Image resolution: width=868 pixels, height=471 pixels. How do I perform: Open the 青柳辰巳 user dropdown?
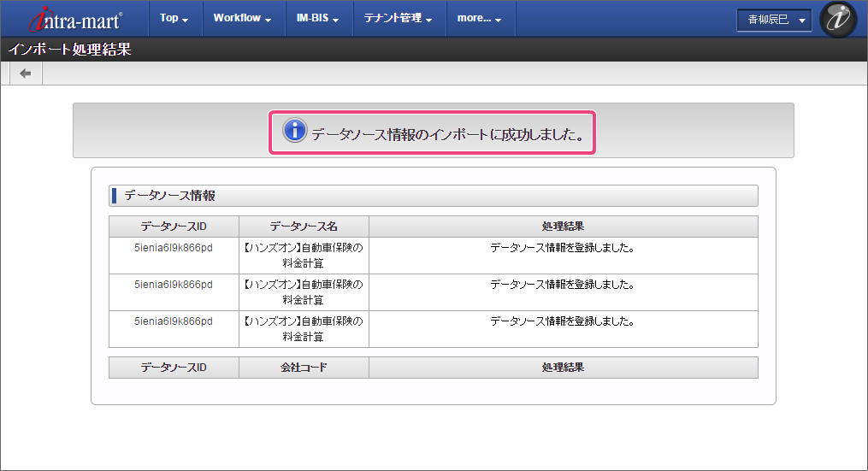coord(774,20)
